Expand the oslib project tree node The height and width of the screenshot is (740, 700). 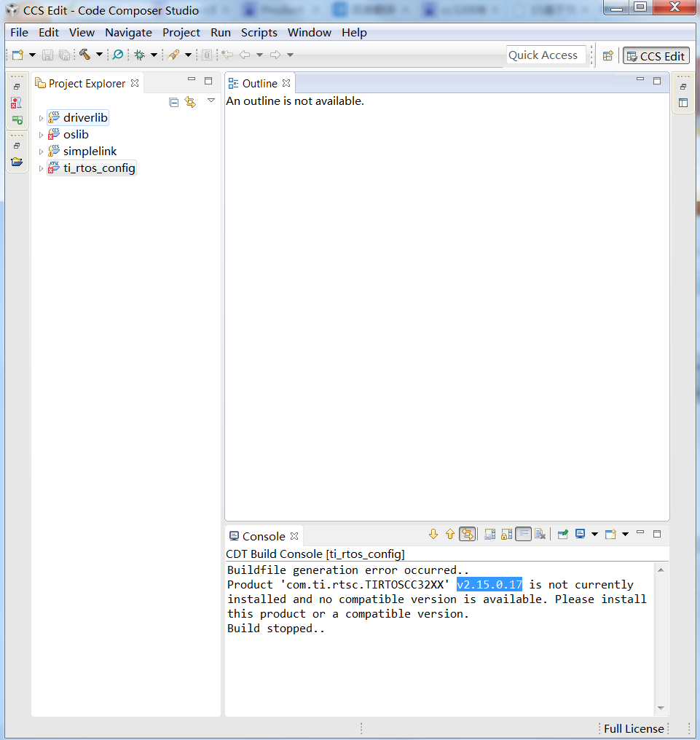(x=41, y=135)
